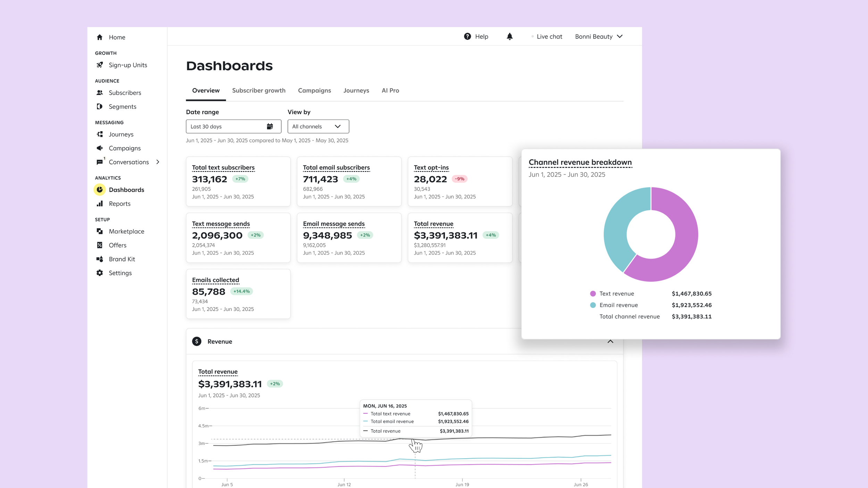Click the notifications bell icon

509,36
